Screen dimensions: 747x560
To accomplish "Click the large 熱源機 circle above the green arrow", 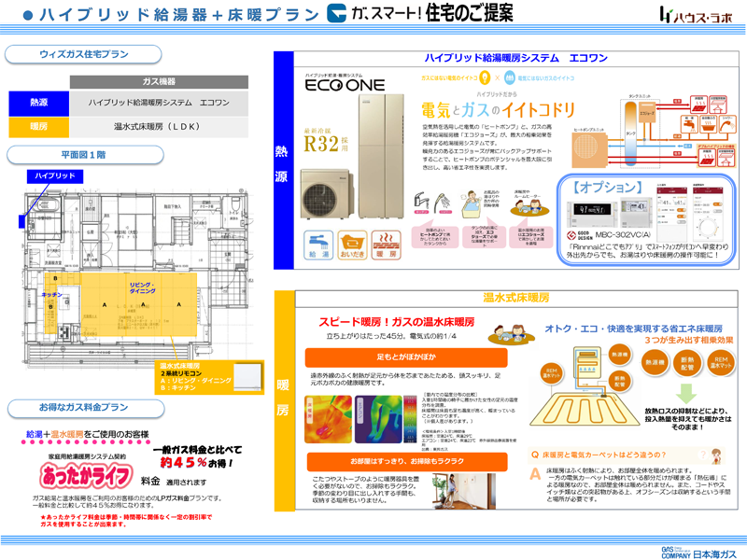I will pos(655,363).
